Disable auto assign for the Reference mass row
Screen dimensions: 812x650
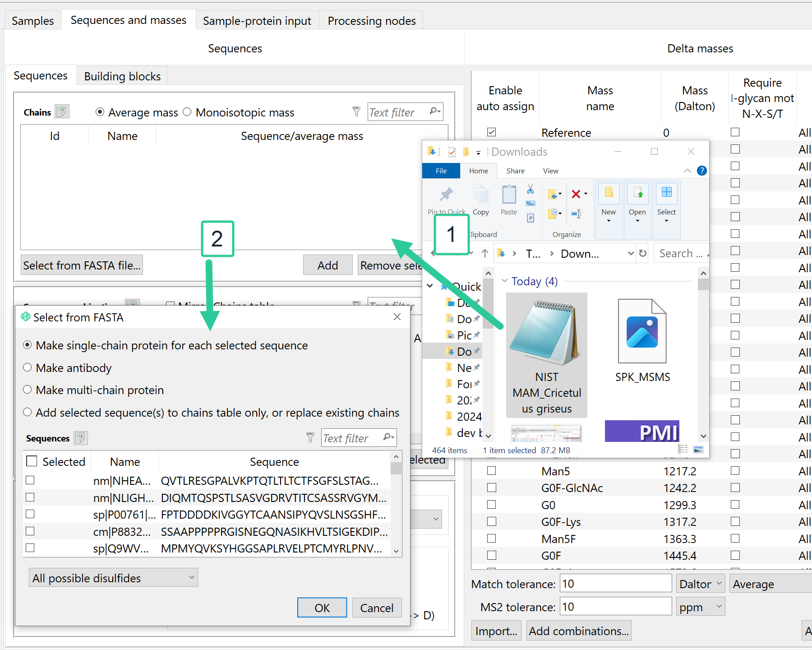[x=492, y=132]
